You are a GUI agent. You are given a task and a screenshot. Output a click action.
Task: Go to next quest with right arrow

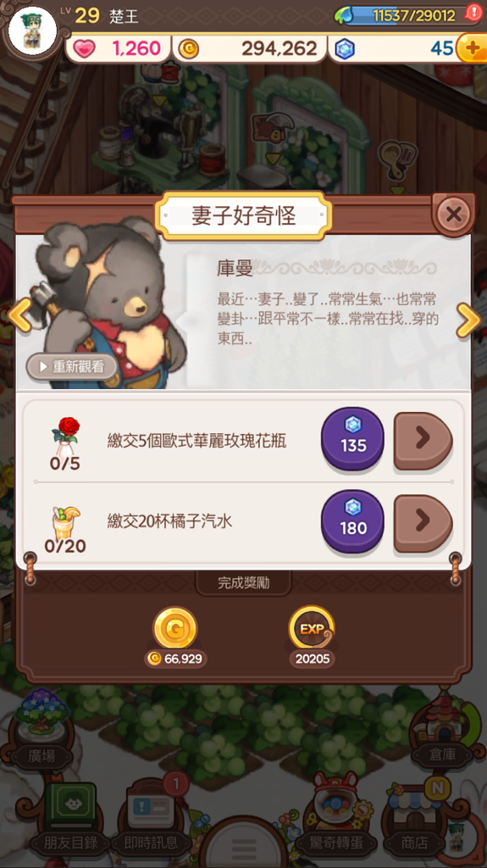coord(468,320)
